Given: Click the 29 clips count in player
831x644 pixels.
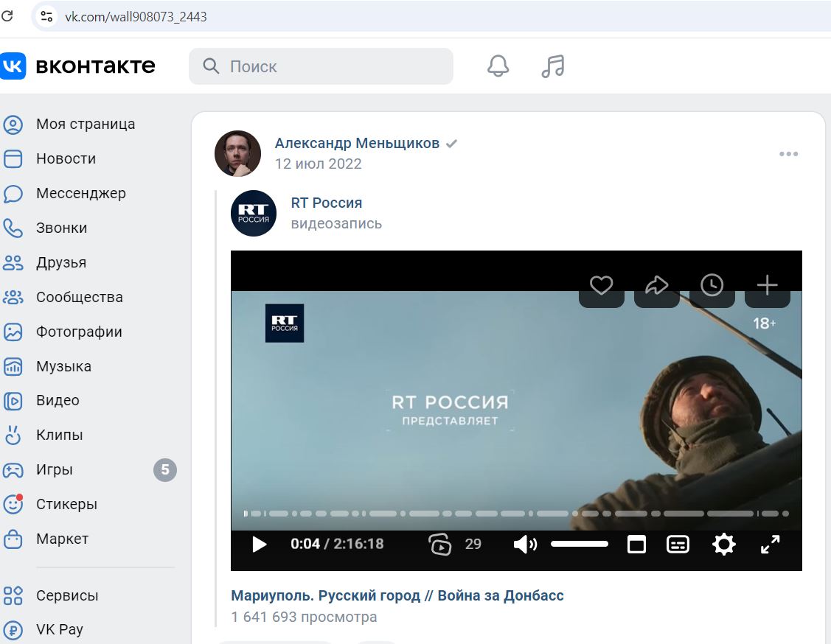Looking at the screenshot, I should tap(473, 544).
